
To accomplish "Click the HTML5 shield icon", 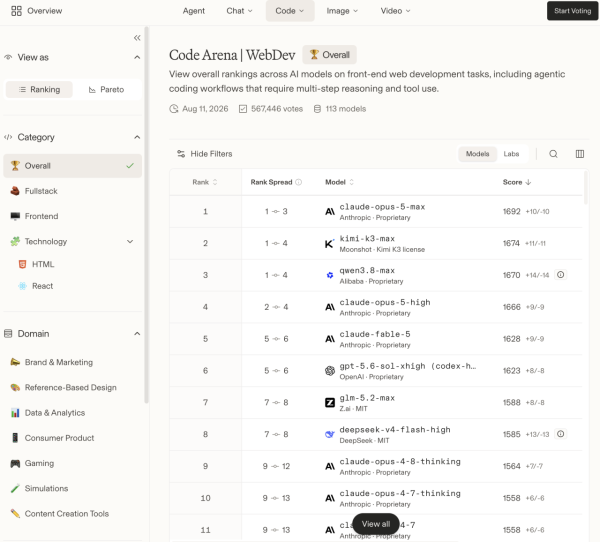I will (23, 264).
